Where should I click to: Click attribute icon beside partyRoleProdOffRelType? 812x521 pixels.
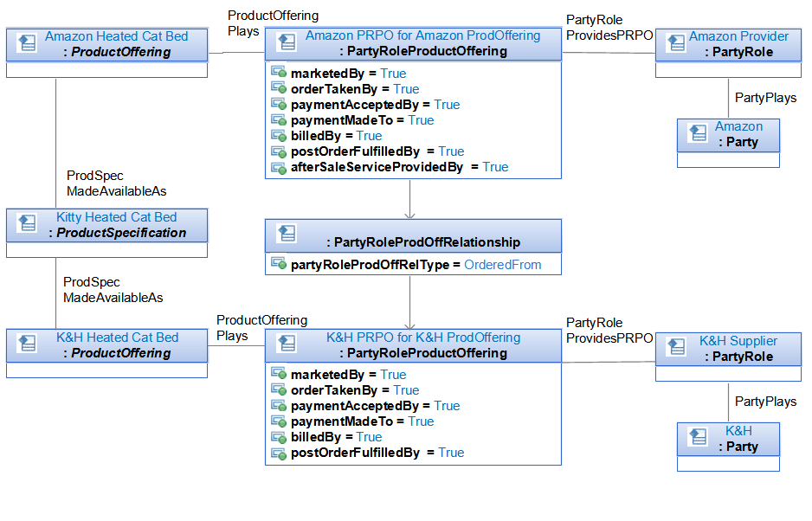[279, 264]
